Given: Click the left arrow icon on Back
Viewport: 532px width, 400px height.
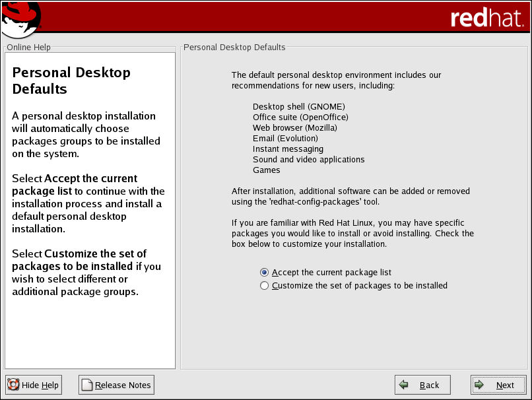Looking at the screenshot, I should coord(404,385).
